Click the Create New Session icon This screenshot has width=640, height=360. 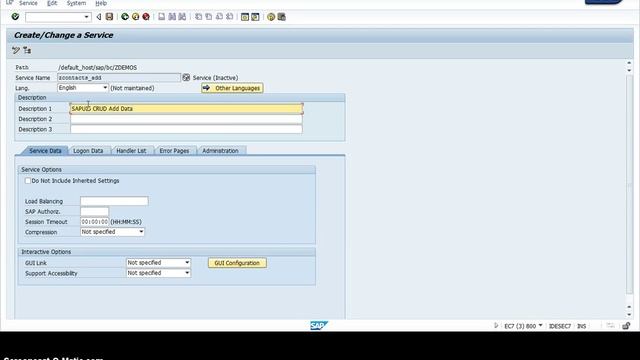click(x=245, y=17)
